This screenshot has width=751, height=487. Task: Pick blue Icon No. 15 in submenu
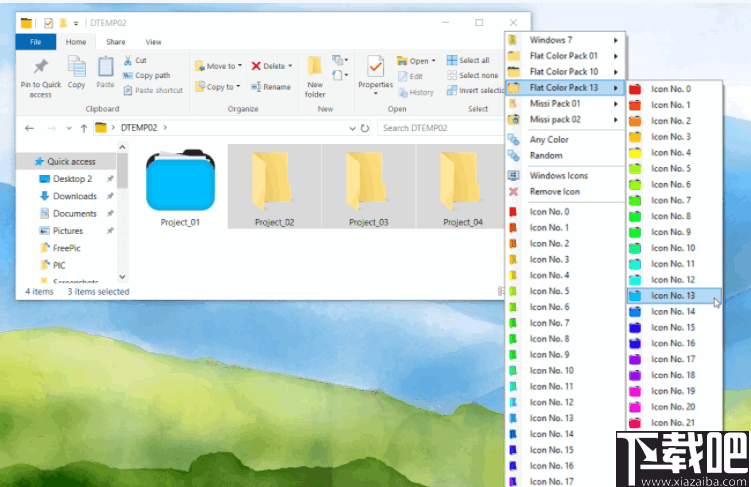click(674, 327)
